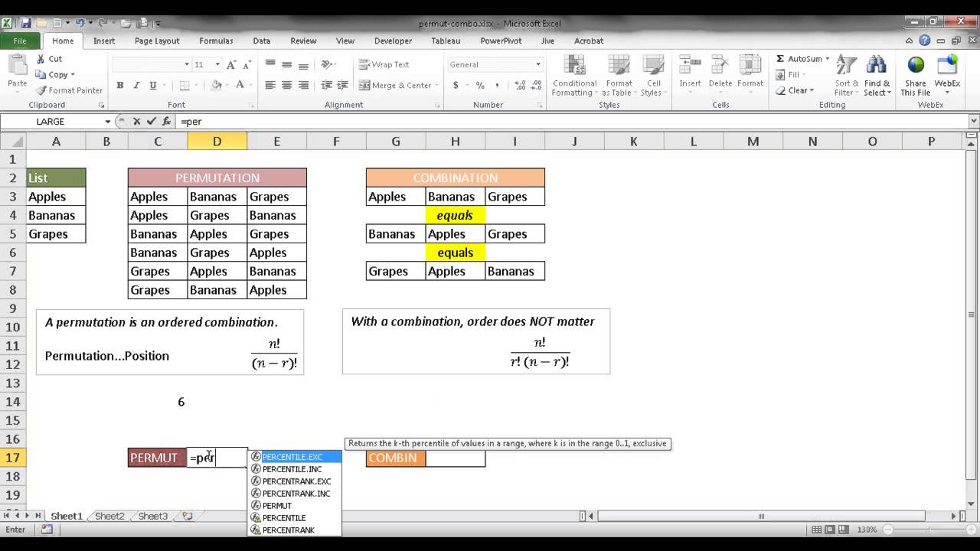Viewport: 980px width, 551px height.
Task: Open the Clear dropdown
Action: [795, 90]
